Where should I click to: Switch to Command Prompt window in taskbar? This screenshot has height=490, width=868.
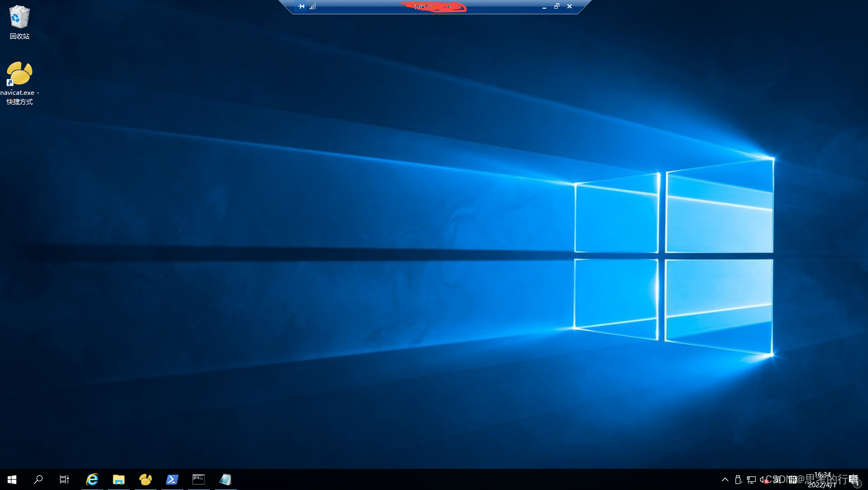pos(199,480)
